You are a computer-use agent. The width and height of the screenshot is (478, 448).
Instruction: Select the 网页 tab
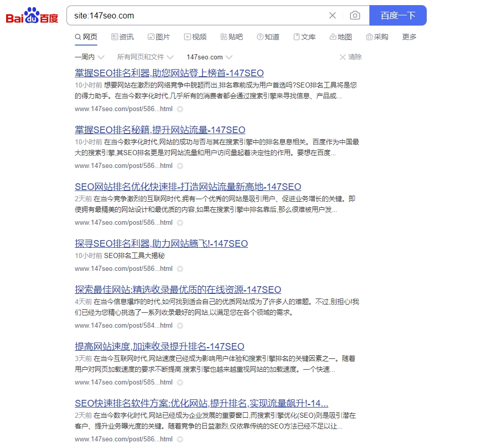coord(86,37)
